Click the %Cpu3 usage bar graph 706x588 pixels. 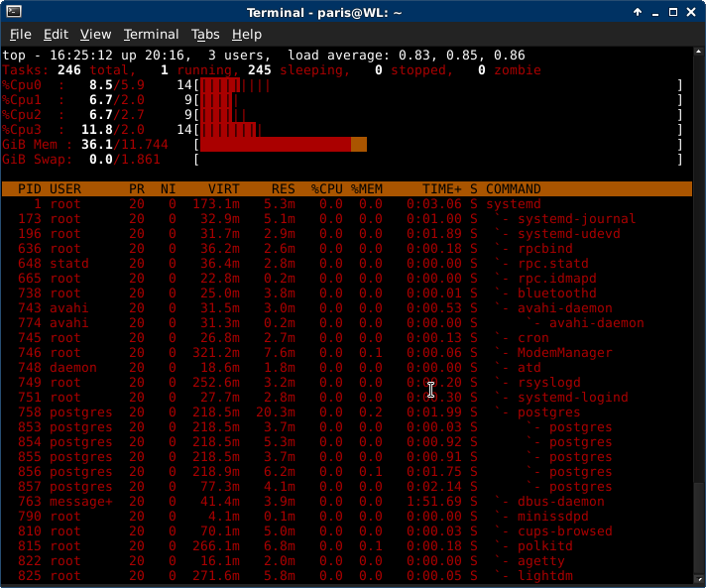click(x=230, y=130)
